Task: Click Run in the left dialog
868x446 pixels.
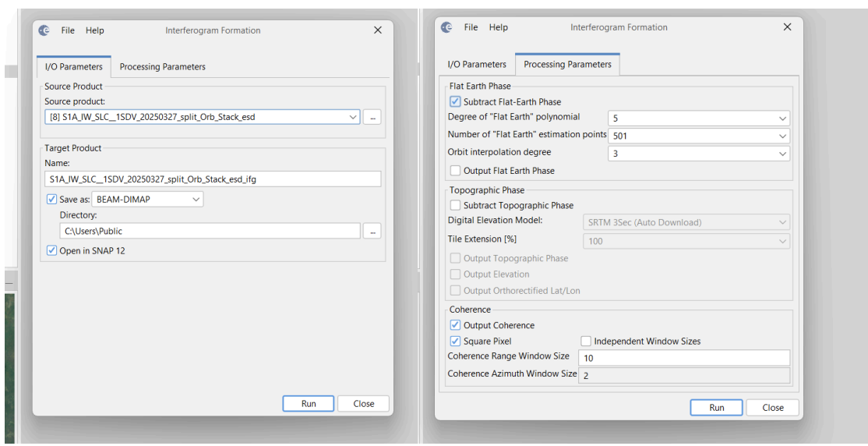Action: (x=309, y=403)
